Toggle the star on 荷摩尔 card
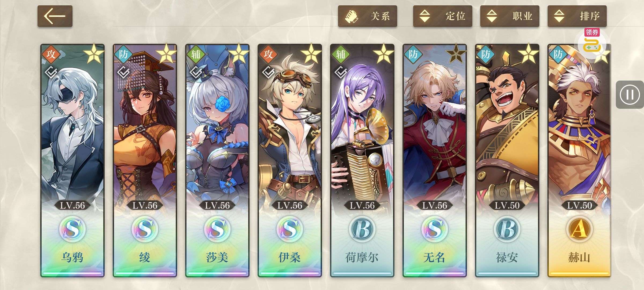This screenshot has width=644, height=290. pyautogui.click(x=383, y=54)
